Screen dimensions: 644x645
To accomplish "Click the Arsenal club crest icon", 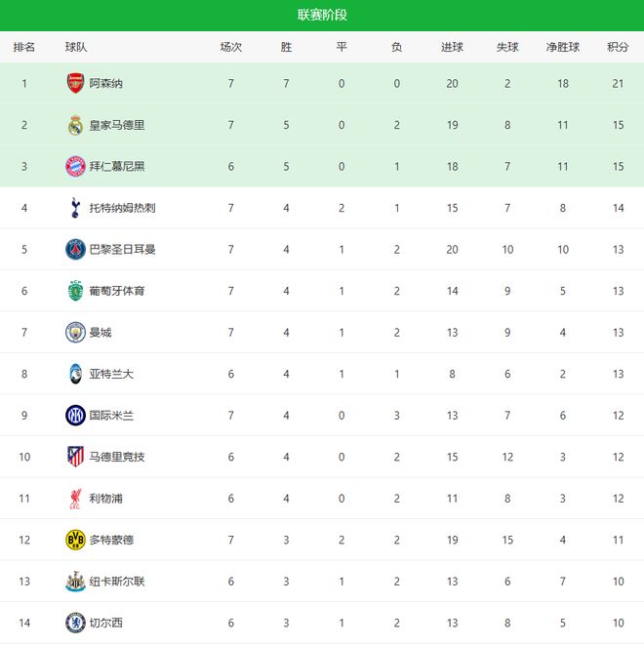I will pyautogui.click(x=75, y=84).
